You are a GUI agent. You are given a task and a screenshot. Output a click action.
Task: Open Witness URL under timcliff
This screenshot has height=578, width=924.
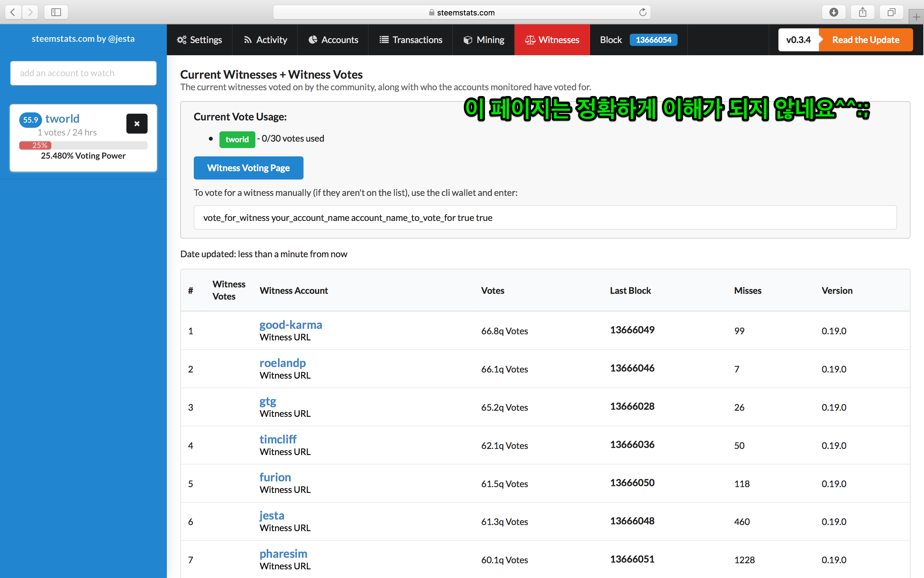[285, 452]
